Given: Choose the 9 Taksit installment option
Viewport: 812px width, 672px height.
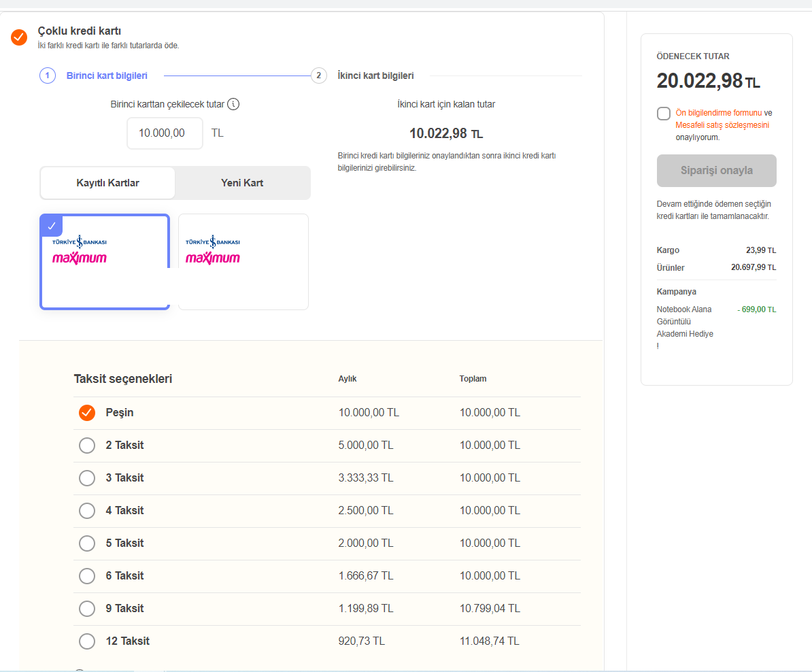Looking at the screenshot, I should click(87, 609).
